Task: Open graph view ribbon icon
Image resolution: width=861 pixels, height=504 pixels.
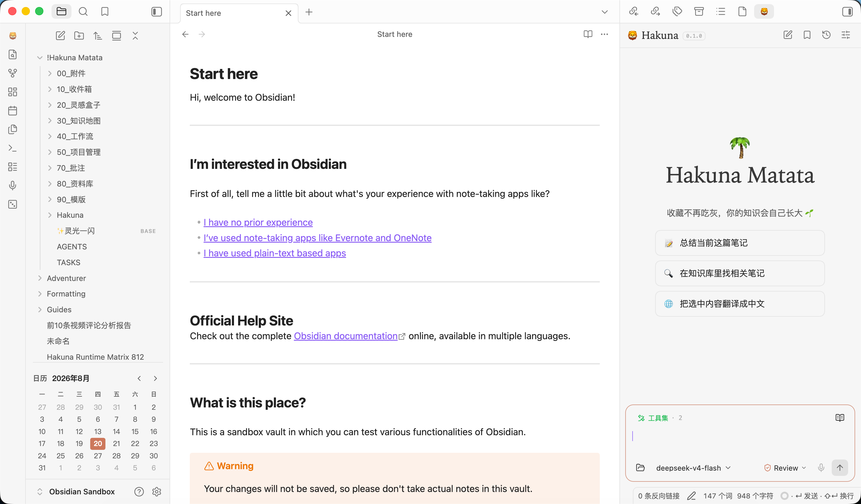Action: (13, 73)
